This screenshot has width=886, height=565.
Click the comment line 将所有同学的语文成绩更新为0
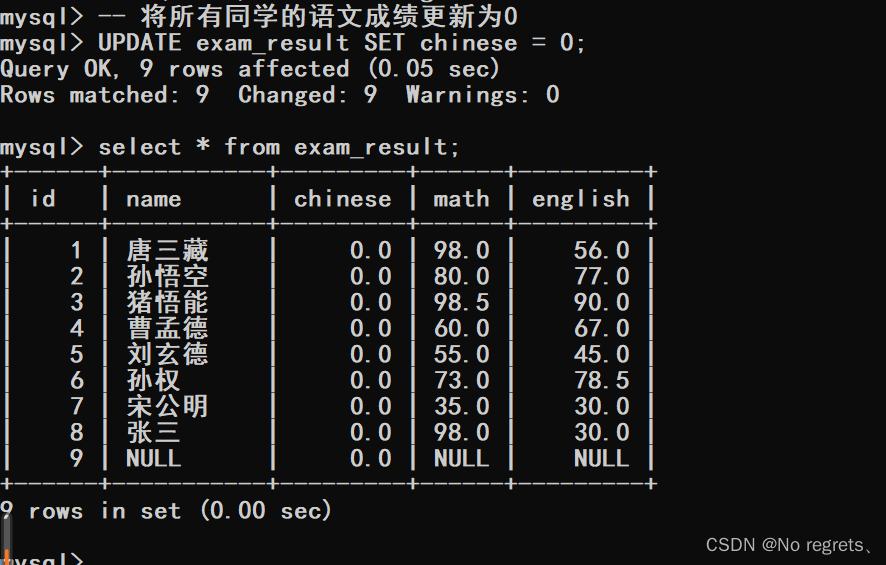[308, 16]
